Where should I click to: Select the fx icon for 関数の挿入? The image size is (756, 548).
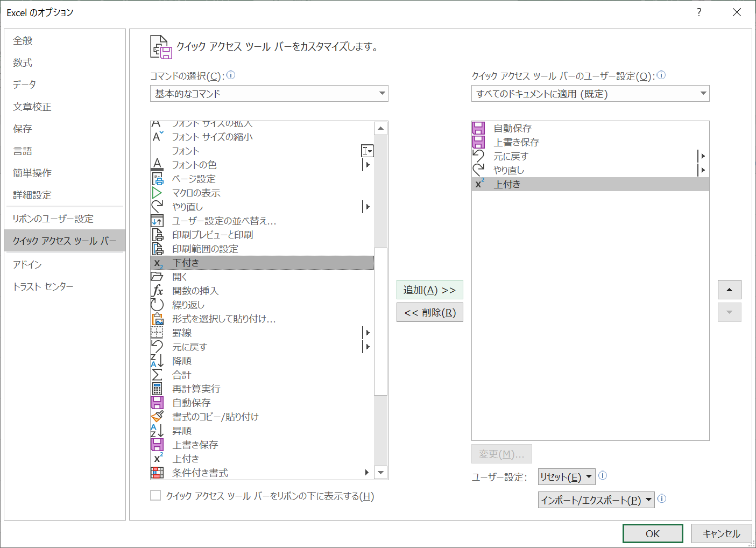click(x=157, y=291)
